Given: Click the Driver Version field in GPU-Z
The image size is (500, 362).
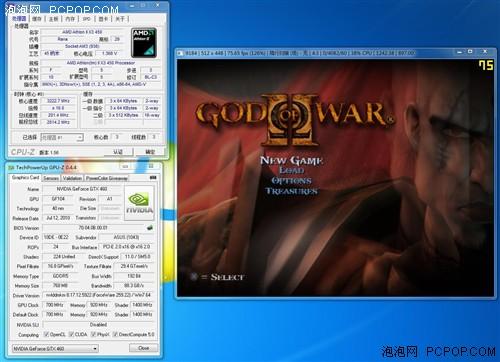Looking at the screenshot, I should point(99,295).
